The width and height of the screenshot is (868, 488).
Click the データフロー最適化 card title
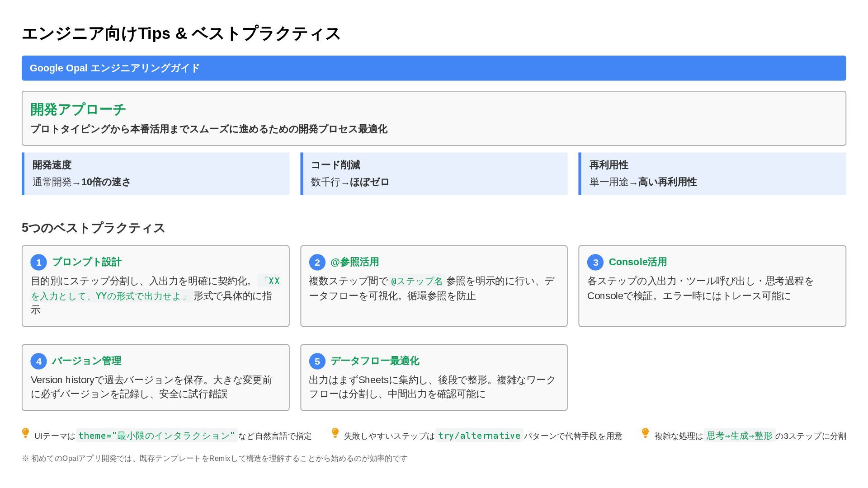[375, 361]
